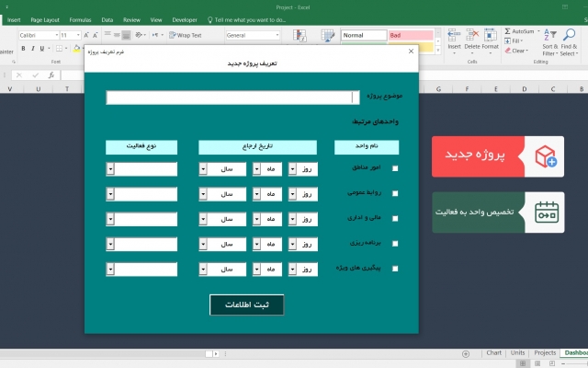The width and height of the screenshot is (588, 368).
Task: Click the Insert Function fx icon
Action: 51,75
